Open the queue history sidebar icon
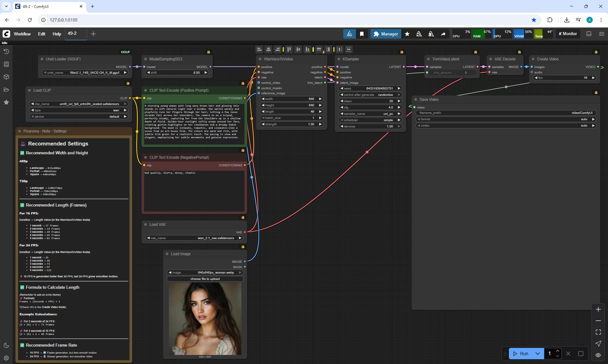 [x=6, y=52]
